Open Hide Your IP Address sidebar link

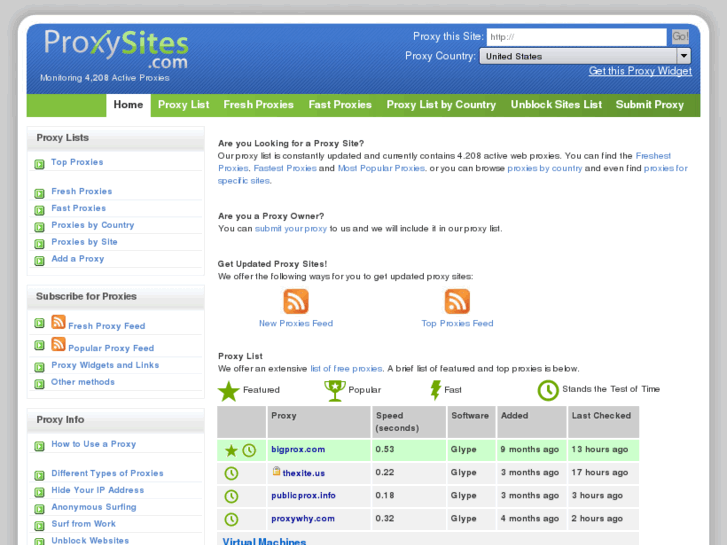coord(98,490)
